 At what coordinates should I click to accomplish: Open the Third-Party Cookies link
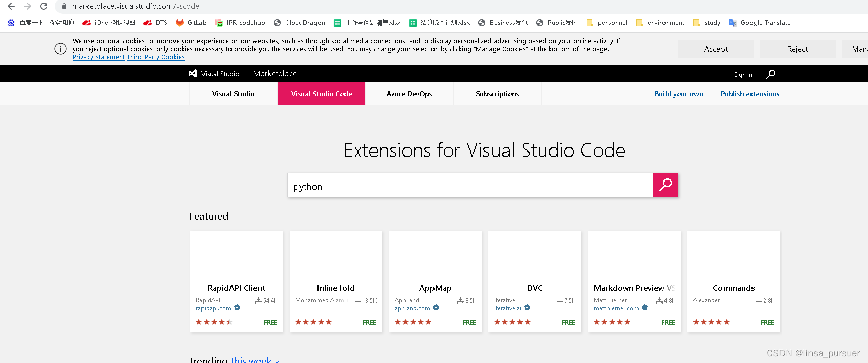[156, 57]
